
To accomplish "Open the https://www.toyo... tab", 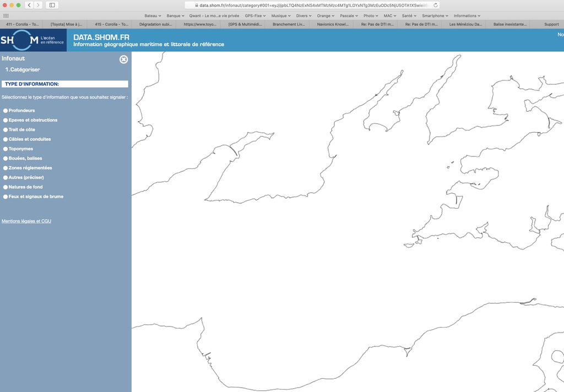I will (x=199, y=24).
